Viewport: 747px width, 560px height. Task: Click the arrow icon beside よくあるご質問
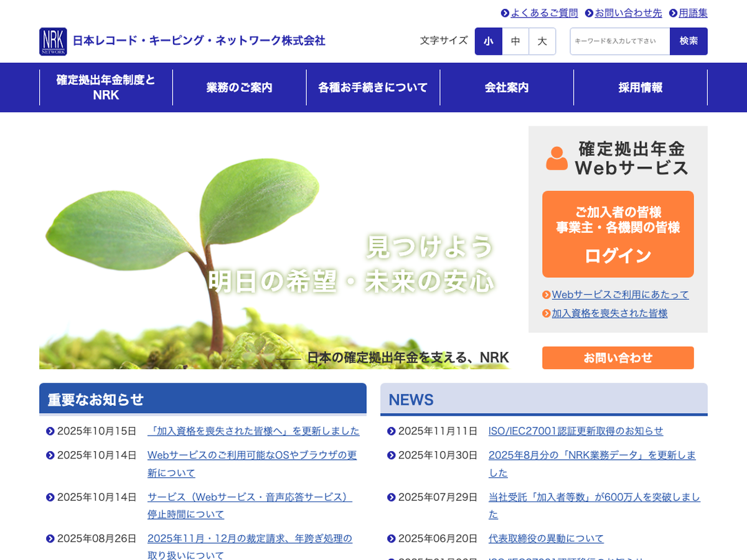click(505, 13)
